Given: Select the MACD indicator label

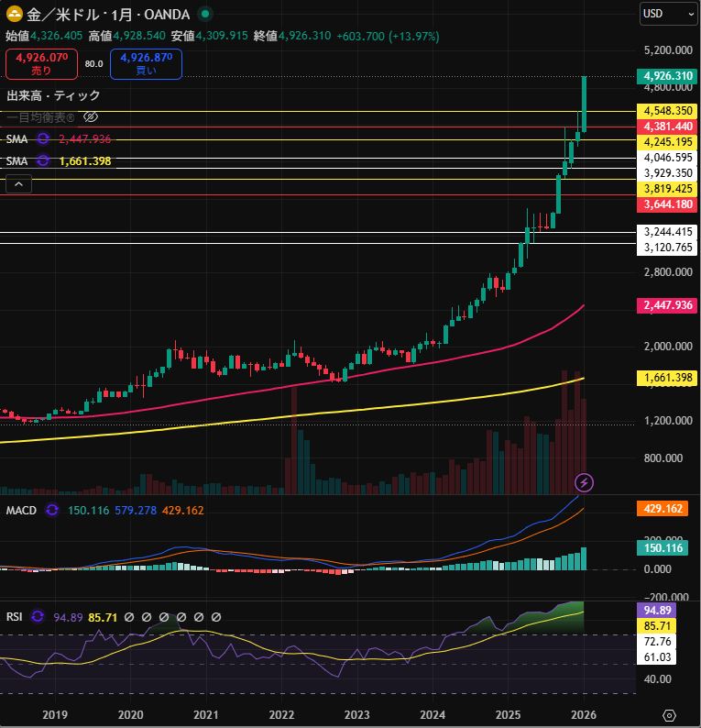Looking at the screenshot, I should [x=20, y=510].
